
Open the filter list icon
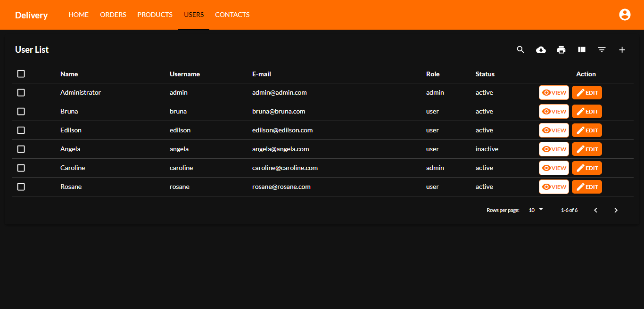tap(602, 49)
